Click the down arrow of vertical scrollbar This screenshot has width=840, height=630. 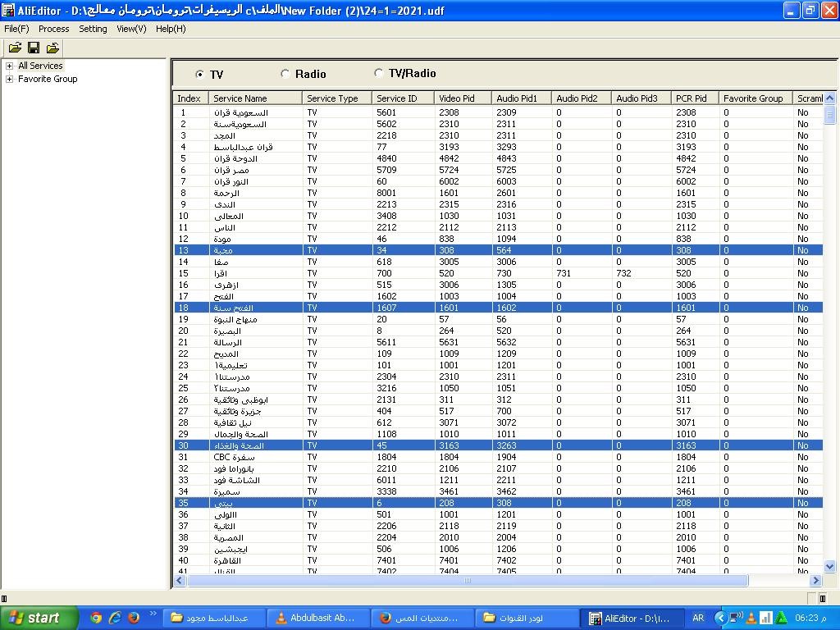click(x=829, y=566)
